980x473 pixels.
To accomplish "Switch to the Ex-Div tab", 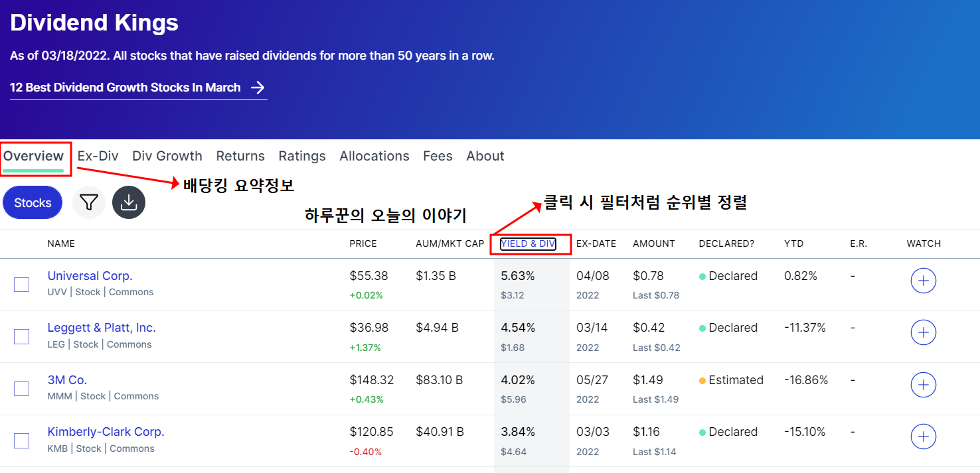I will [98, 157].
